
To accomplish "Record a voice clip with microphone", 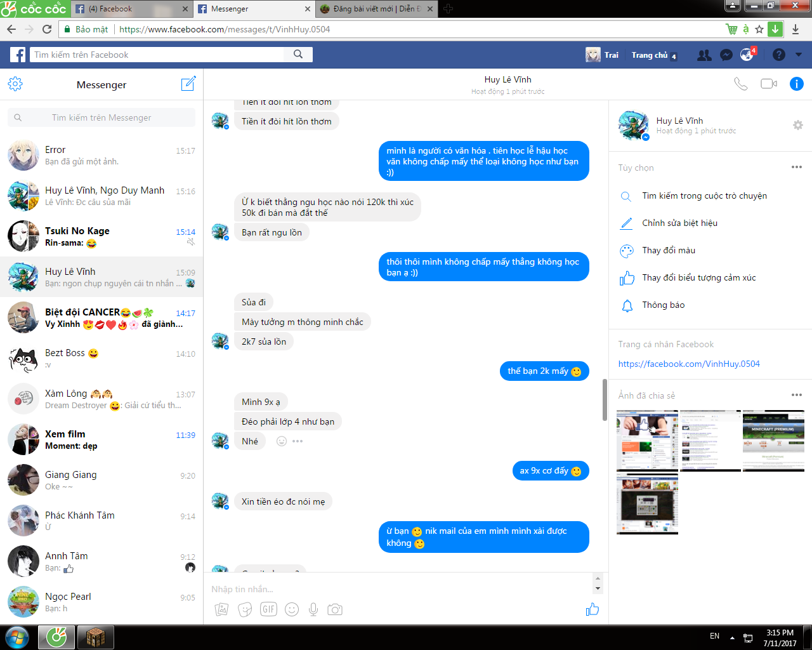I will pos(313,609).
